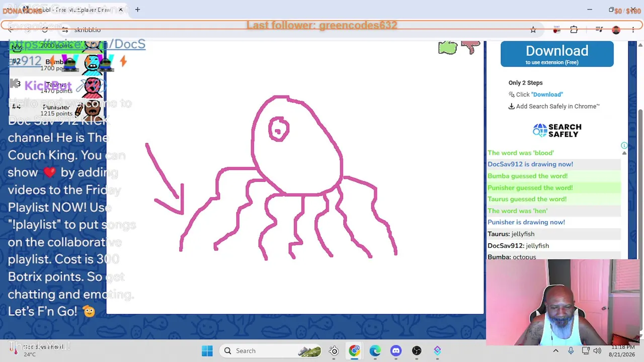Close the skribbl browser tab
The width and height of the screenshot is (644, 362).
[120, 10]
